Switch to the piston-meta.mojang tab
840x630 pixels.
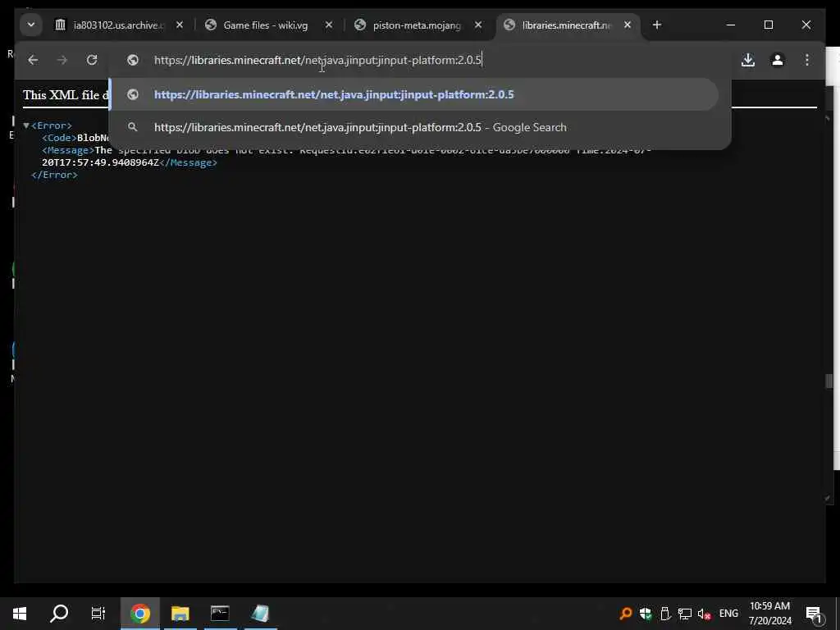417,25
